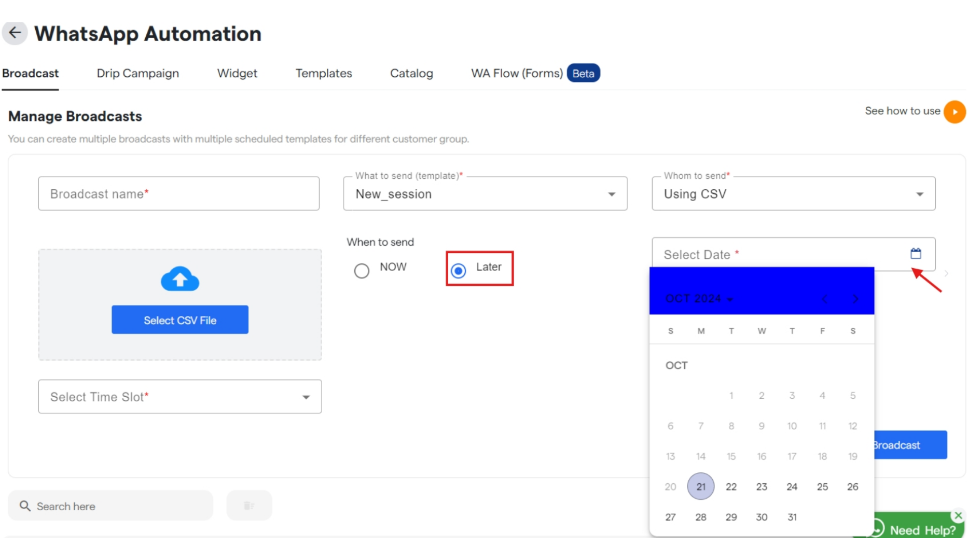Image resolution: width=968 pixels, height=560 pixels.
Task: Click the Select CSV File button
Action: [x=180, y=320]
